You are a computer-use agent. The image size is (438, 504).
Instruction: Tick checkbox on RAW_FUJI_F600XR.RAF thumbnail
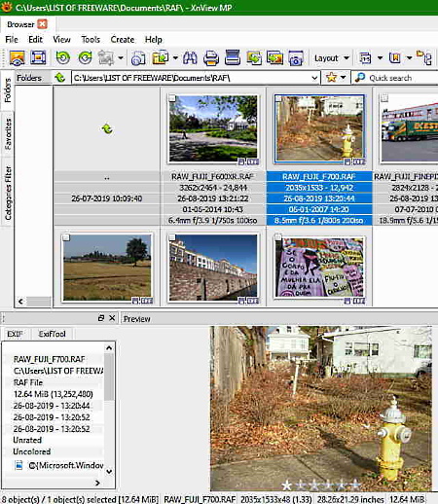click(172, 98)
